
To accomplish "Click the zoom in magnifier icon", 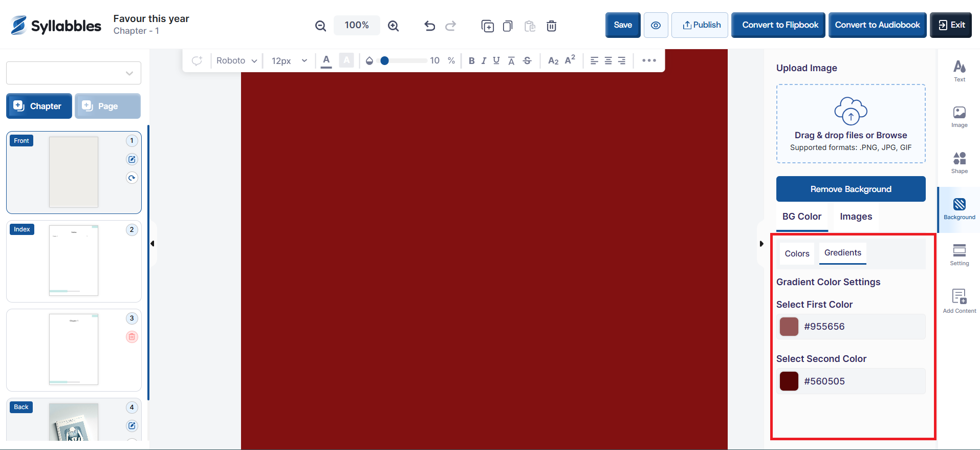I will point(393,26).
